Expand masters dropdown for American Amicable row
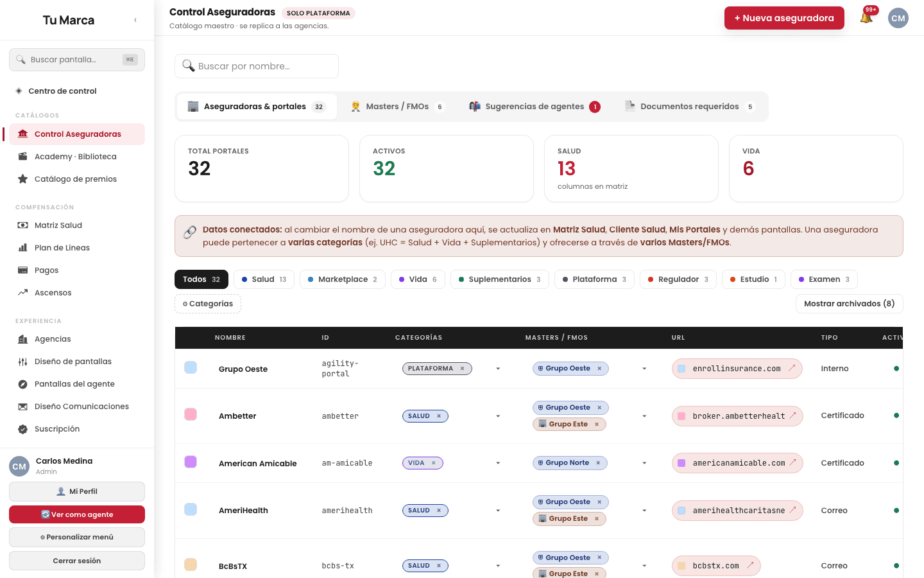This screenshot has width=924, height=578. pos(644,463)
